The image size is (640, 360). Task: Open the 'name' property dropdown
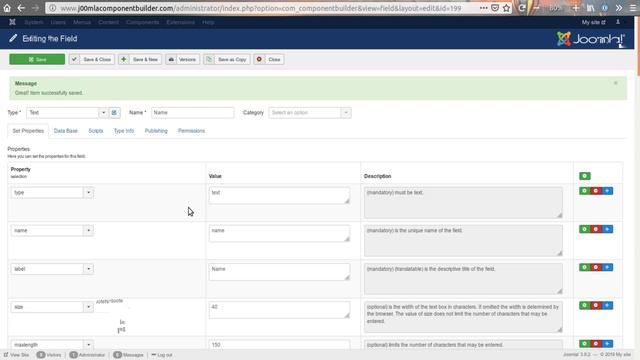52,231
